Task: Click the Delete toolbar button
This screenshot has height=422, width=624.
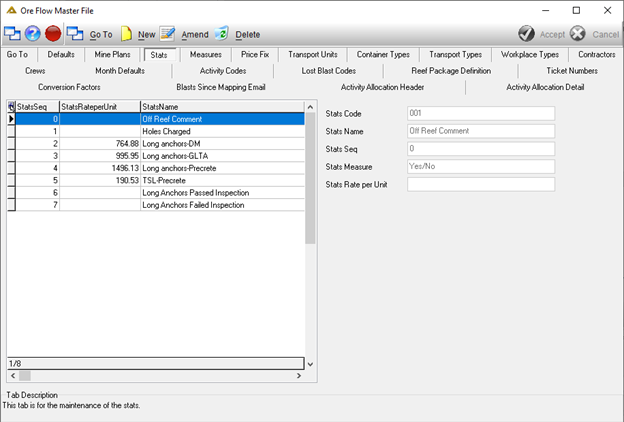Action: (x=248, y=35)
